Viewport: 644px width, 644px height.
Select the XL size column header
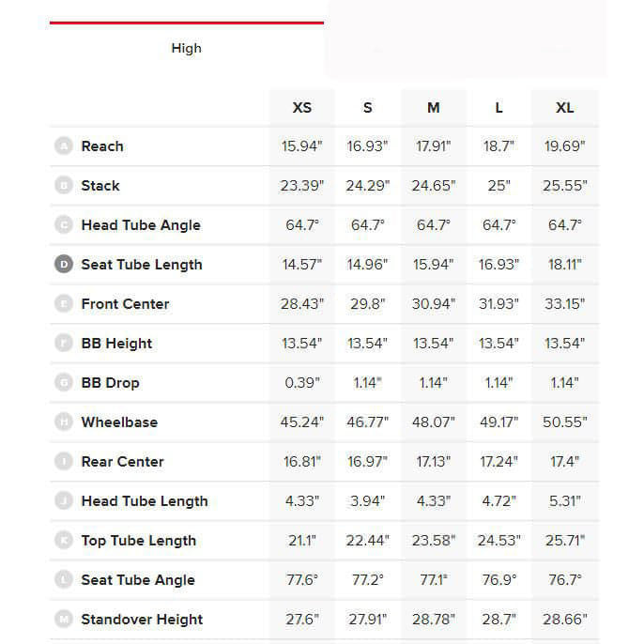tap(564, 108)
